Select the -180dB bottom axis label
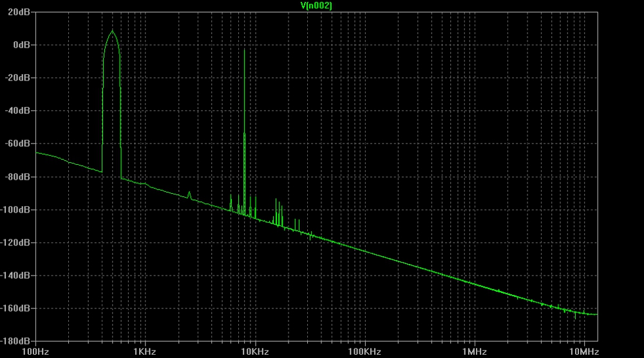The image size is (644, 358). pyautogui.click(x=18, y=341)
